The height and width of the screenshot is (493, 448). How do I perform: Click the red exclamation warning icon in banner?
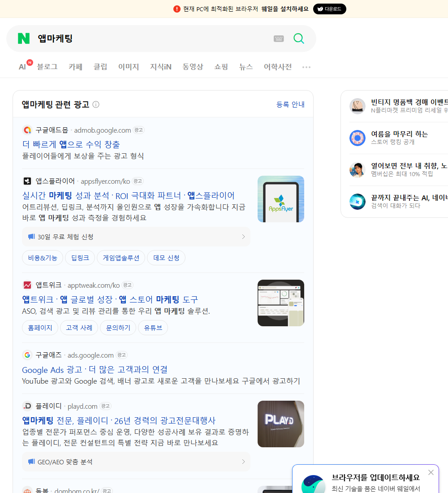coord(177,9)
